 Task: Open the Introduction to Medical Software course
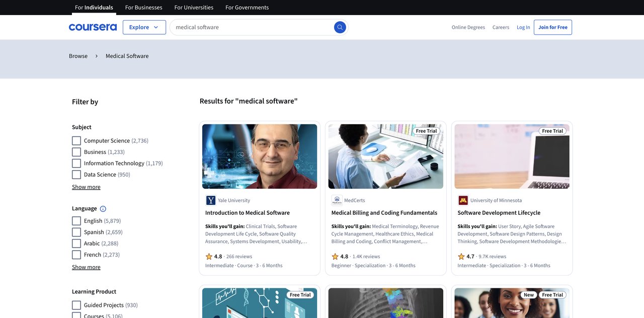(x=248, y=213)
